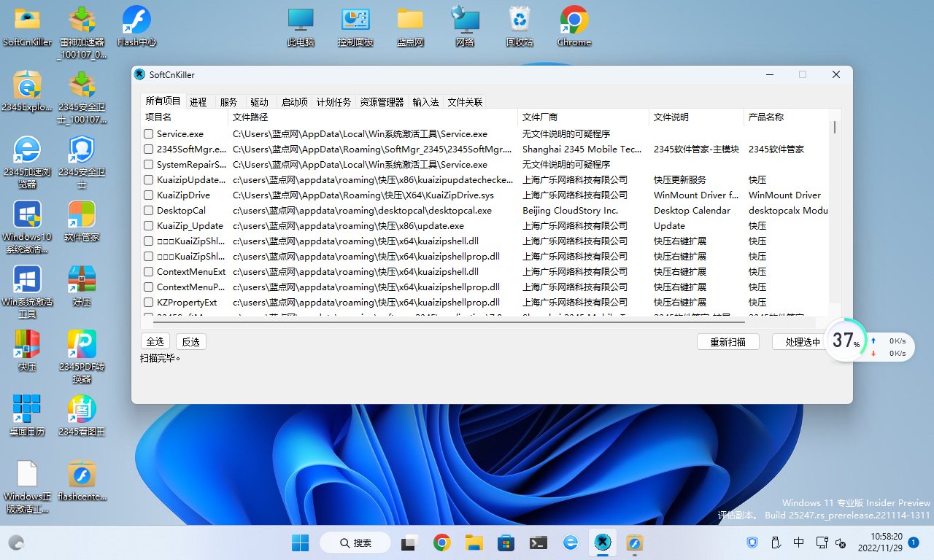Launch Chrome from desktop shortcut
This screenshot has height=560, width=934.
pyautogui.click(x=574, y=27)
